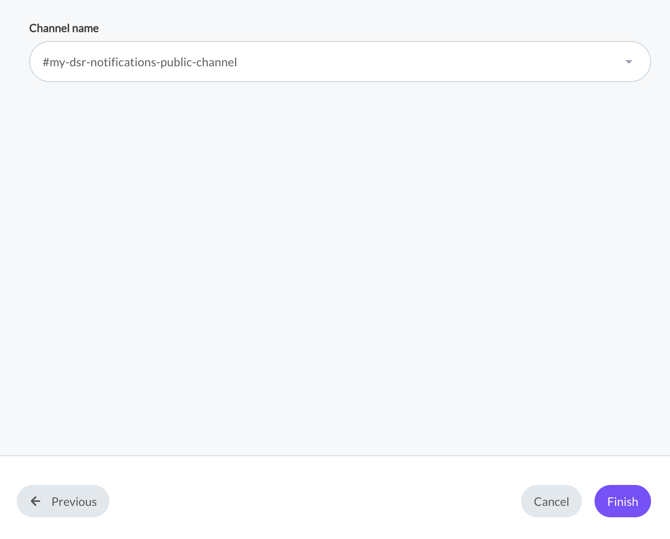Screen dimensions: 670x539
Task: Click the caret icon in Channel name field
Action: pyautogui.click(x=629, y=62)
